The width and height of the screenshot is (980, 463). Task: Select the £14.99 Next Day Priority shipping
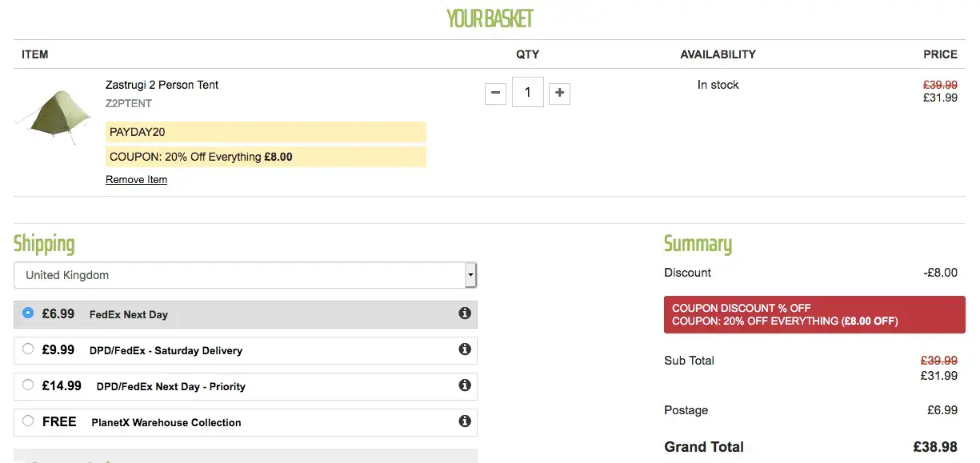click(28, 385)
